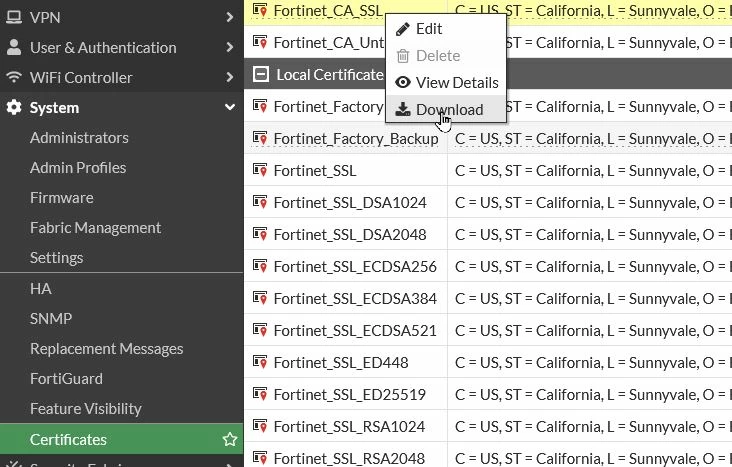Select the Certificates menu entry
732x467 pixels.
[121, 439]
